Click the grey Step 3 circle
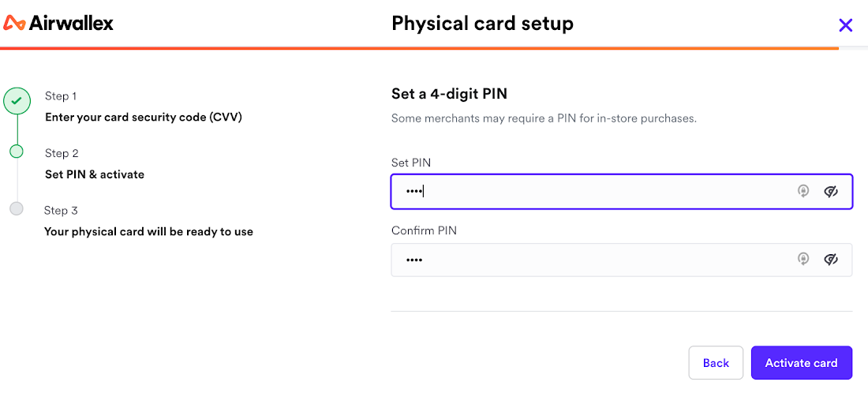 17,209
